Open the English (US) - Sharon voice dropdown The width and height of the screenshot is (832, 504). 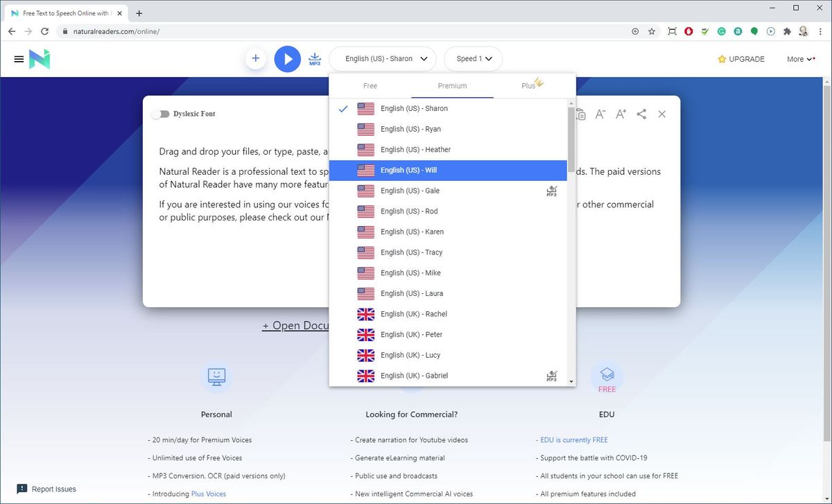click(x=382, y=59)
